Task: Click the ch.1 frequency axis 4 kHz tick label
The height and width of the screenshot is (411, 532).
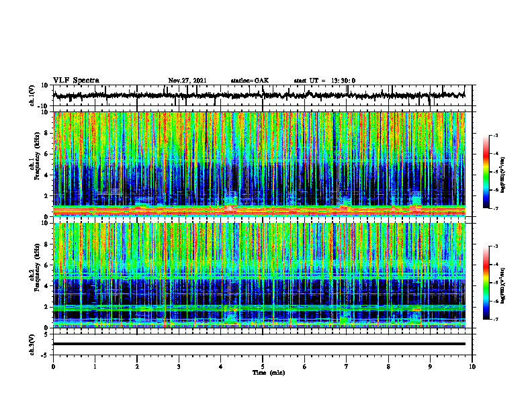Action: click(47, 175)
